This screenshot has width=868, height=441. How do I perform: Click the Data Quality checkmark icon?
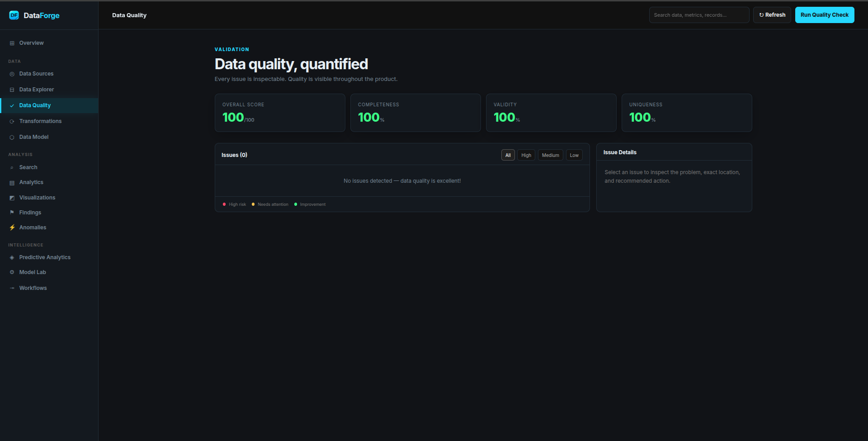click(x=12, y=106)
